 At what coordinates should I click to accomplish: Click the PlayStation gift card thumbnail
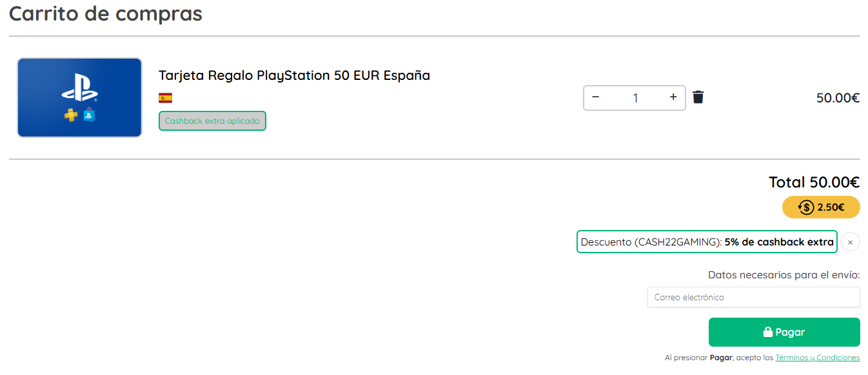click(x=79, y=97)
